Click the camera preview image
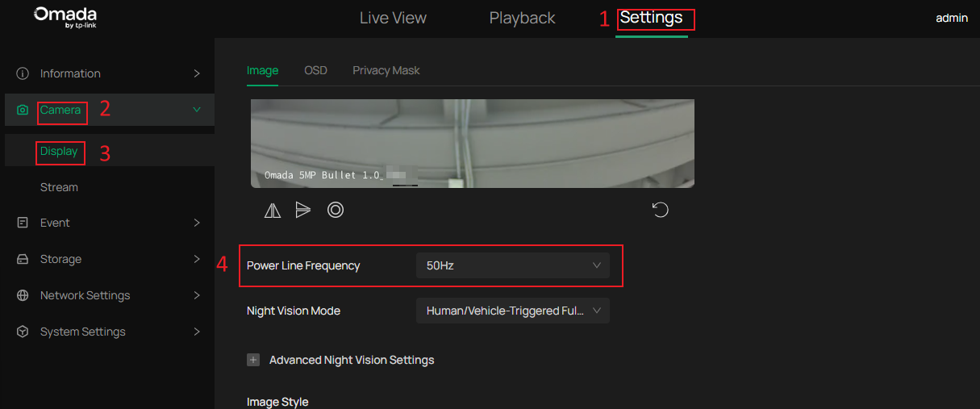This screenshot has height=409, width=980. pyautogui.click(x=473, y=144)
